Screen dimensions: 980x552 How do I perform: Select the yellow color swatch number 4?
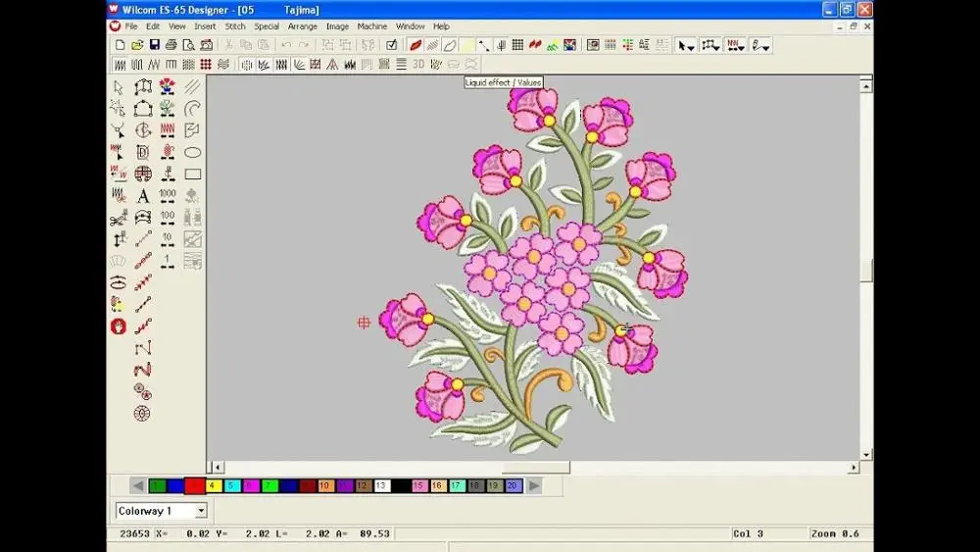pos(213,485)
